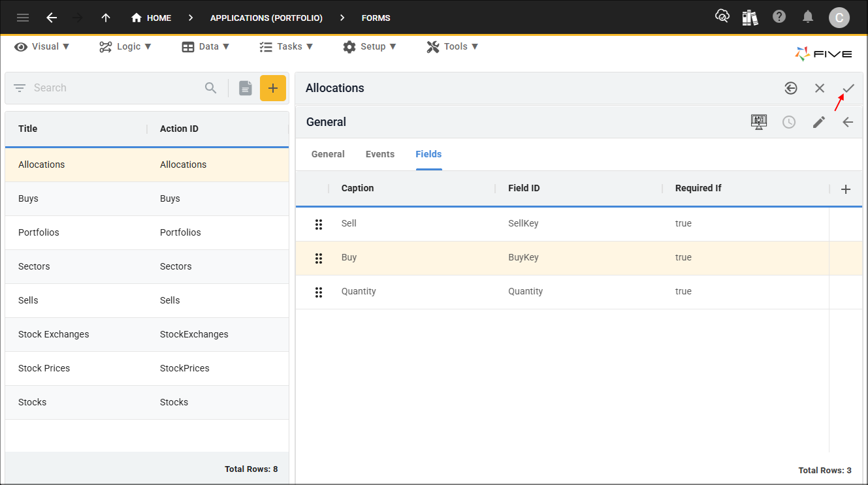This screenshot has width=868, height=485.
Task: Click the grey document icon
Action: coord(246,88)
